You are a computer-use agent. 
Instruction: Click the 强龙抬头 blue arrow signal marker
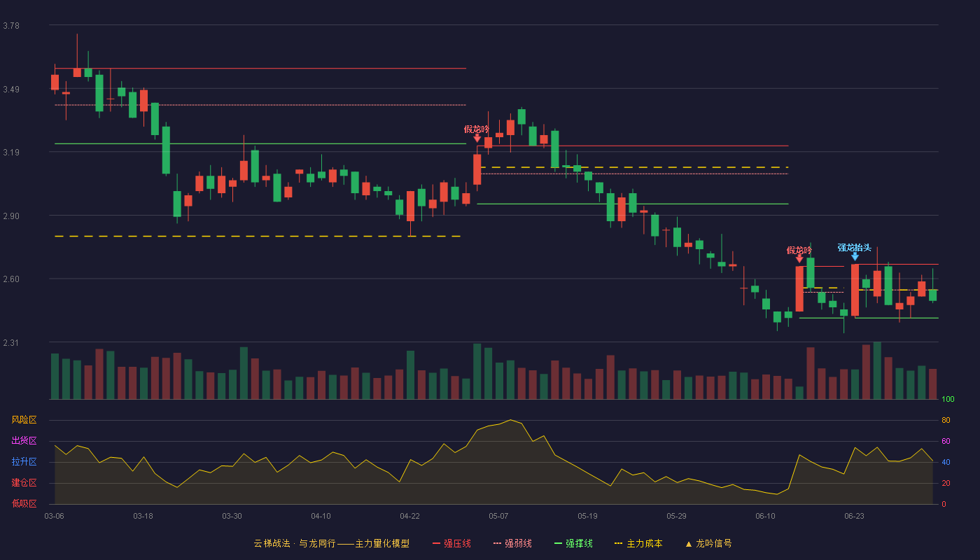(855, 257)
